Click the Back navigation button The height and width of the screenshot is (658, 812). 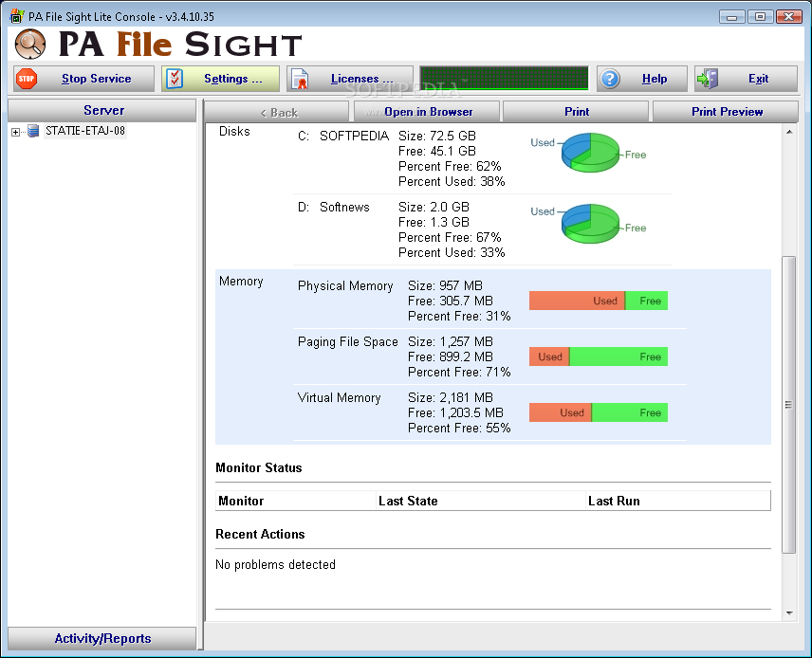point(277,112)
